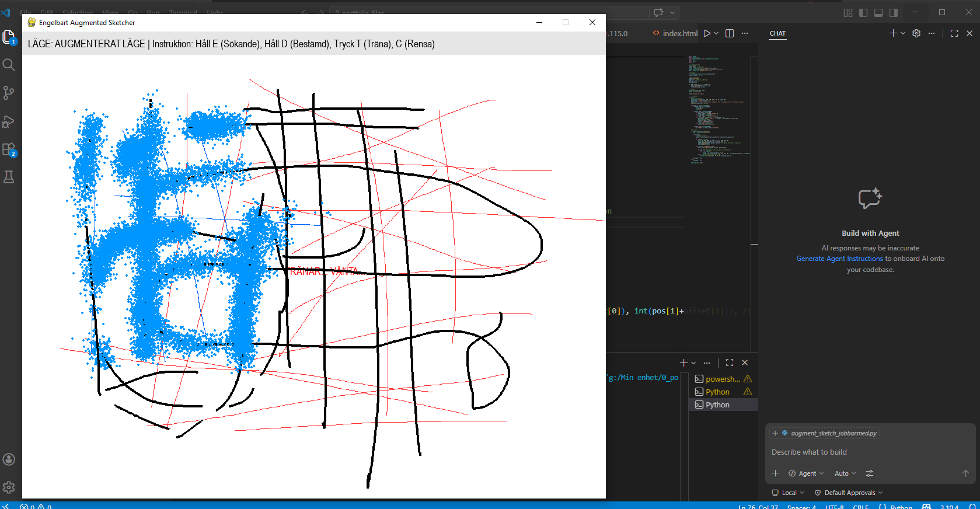Image resolution: width=980 pixels, height=509 pixels.
Task: Run the file with the play icon
Action: [x=707, y=33]
